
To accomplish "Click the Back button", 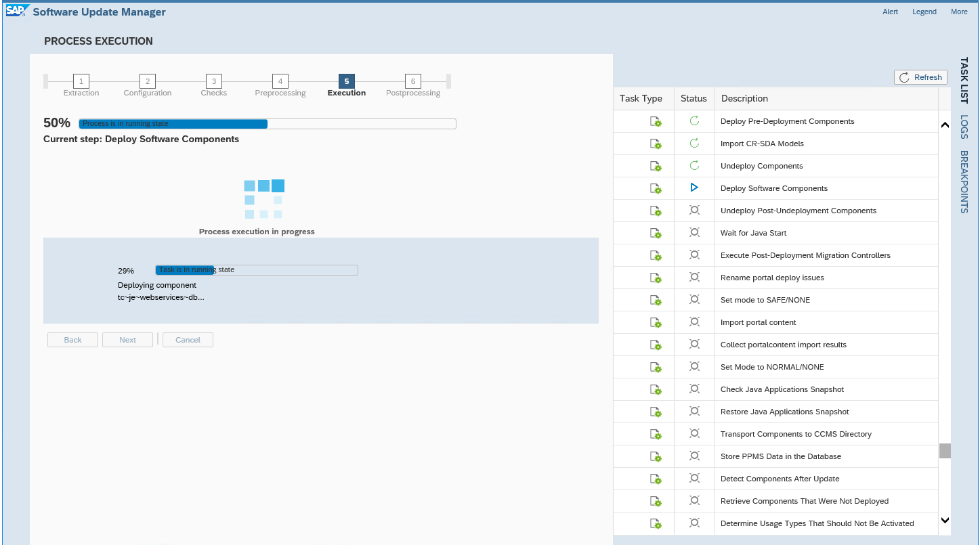I will point(72,340).
